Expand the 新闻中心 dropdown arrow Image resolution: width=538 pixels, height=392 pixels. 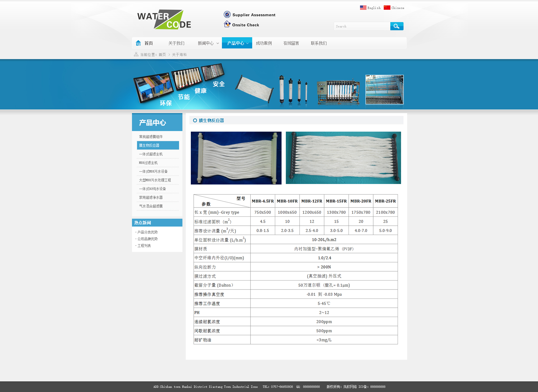tap(218, 43)
